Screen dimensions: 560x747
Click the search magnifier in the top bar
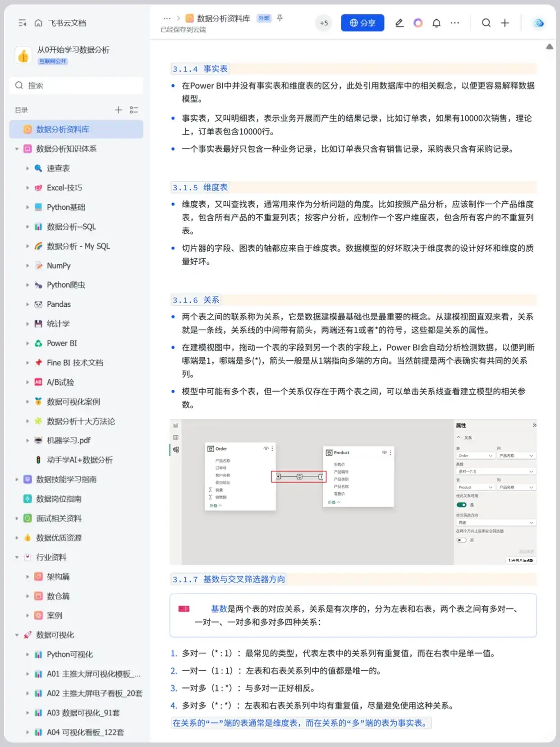(x=486, y=23)
